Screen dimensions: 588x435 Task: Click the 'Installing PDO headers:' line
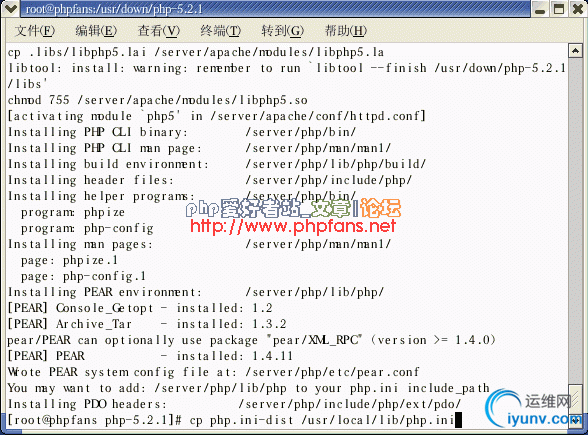tap(234, 404)
